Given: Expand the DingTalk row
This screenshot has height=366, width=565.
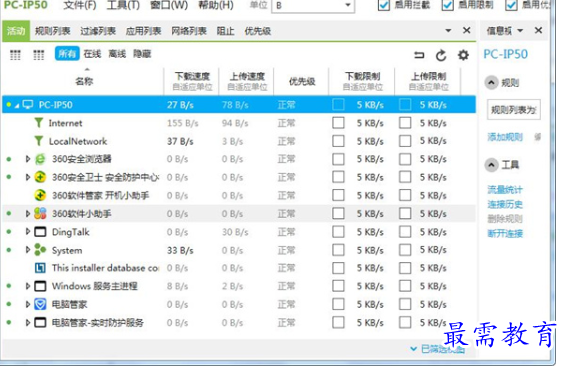Looking at the screenshot, I should coord(28,232).
